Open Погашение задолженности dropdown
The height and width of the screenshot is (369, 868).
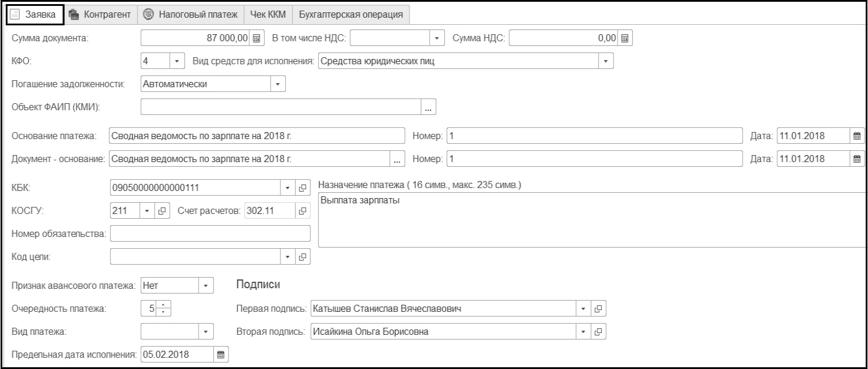[x=279, y=84]
